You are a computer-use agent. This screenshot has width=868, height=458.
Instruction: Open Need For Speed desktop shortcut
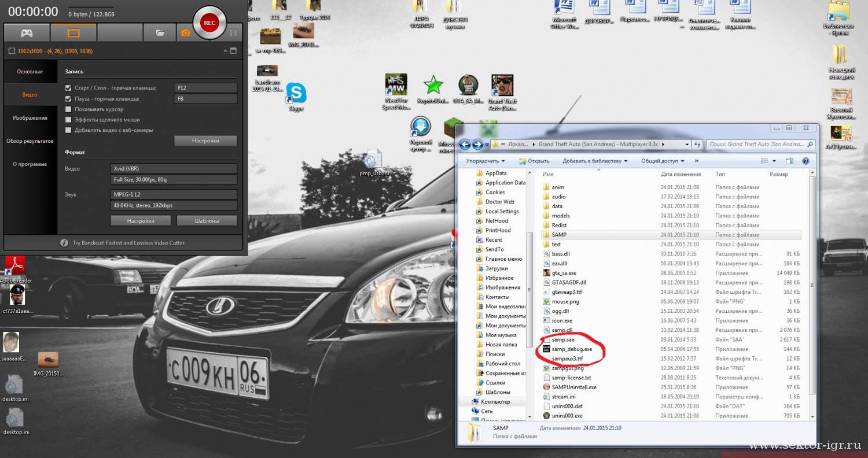pyautogui.click(x=396, y=92)
